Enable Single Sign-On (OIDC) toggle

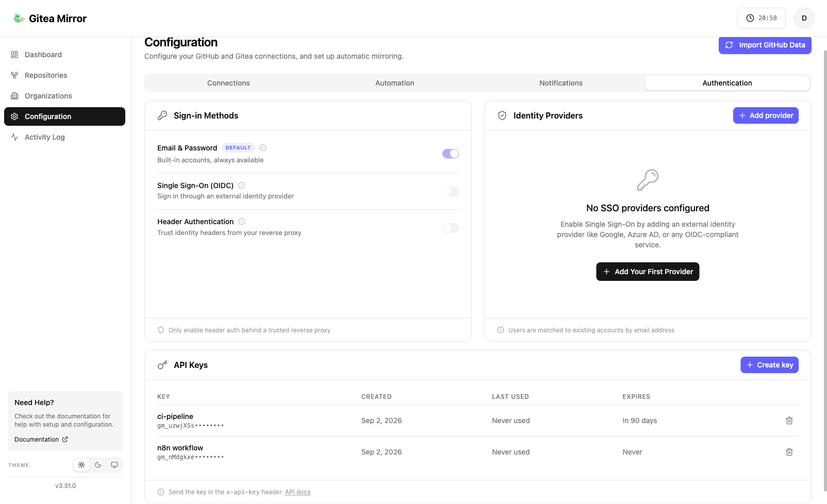point(451,191)
